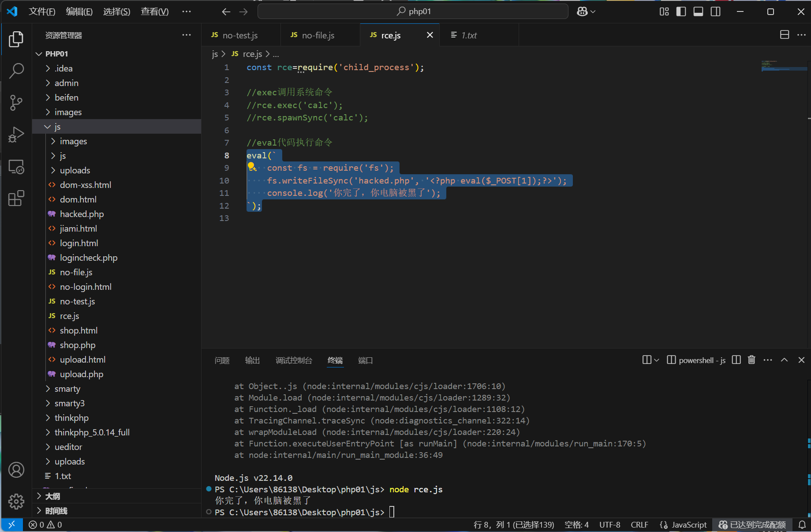
Task: Click the editor minimap preview
Action: (x=784, y=66)
